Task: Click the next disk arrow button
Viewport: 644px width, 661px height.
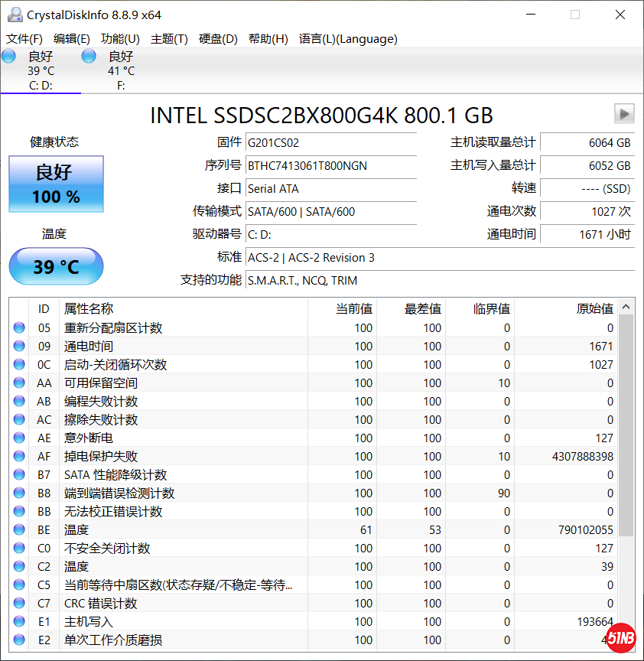Action: pyautogui.click(x=624, y=113)
